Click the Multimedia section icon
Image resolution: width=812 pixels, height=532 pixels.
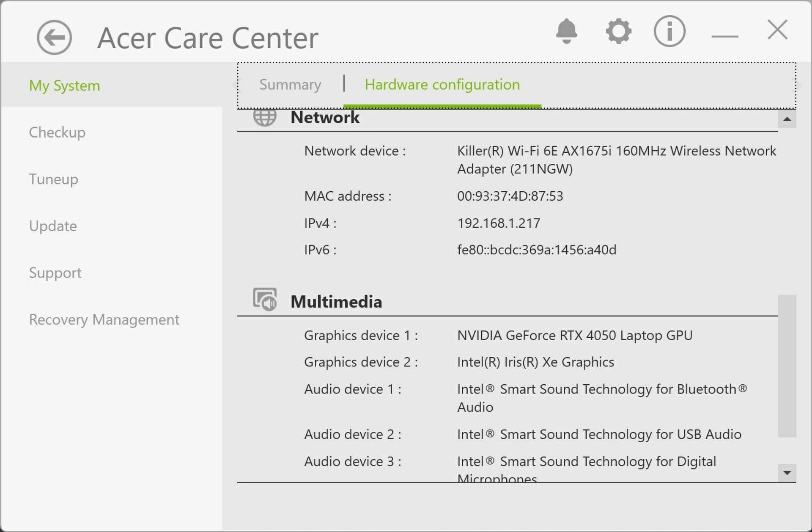265,300
